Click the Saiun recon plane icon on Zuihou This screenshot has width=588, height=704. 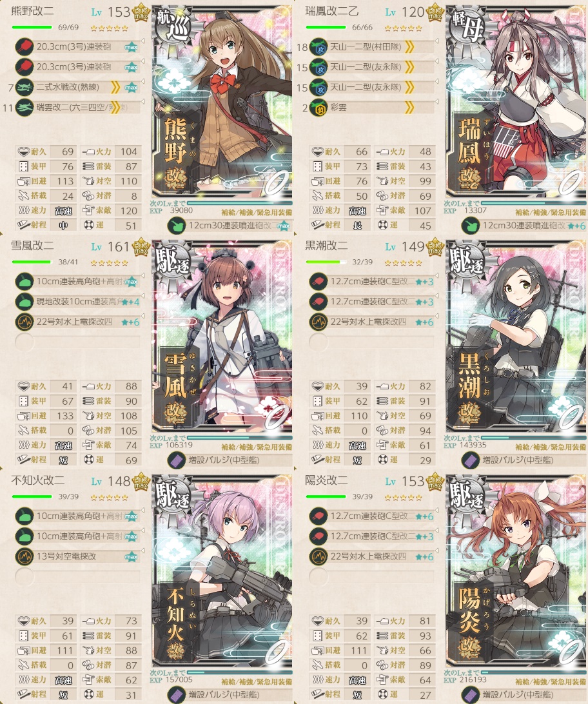(318, 107)
